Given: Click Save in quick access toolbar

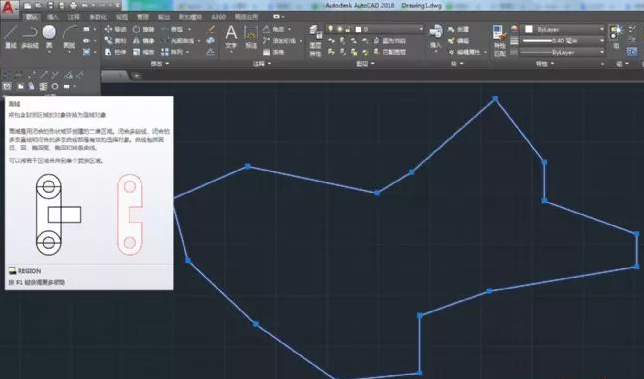Looking at the screenshot, I should (51, 6).
